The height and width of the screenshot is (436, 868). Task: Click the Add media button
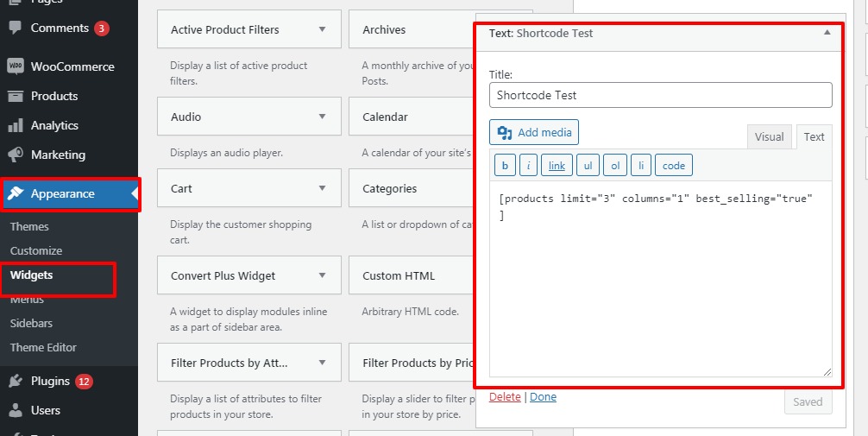534,132
